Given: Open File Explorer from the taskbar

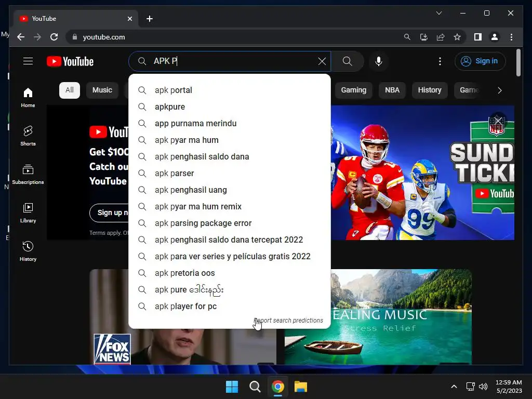Looking at the screenshot, I should tap(301, 387).
